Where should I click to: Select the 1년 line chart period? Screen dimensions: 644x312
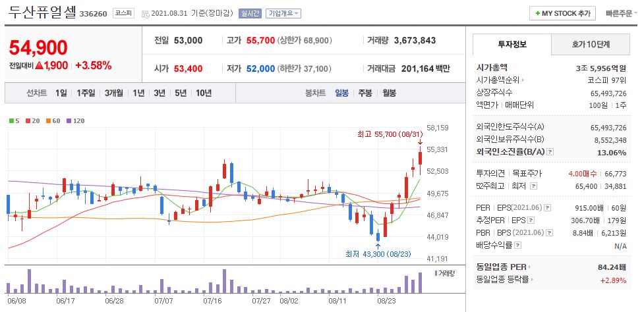pos(138,93)
